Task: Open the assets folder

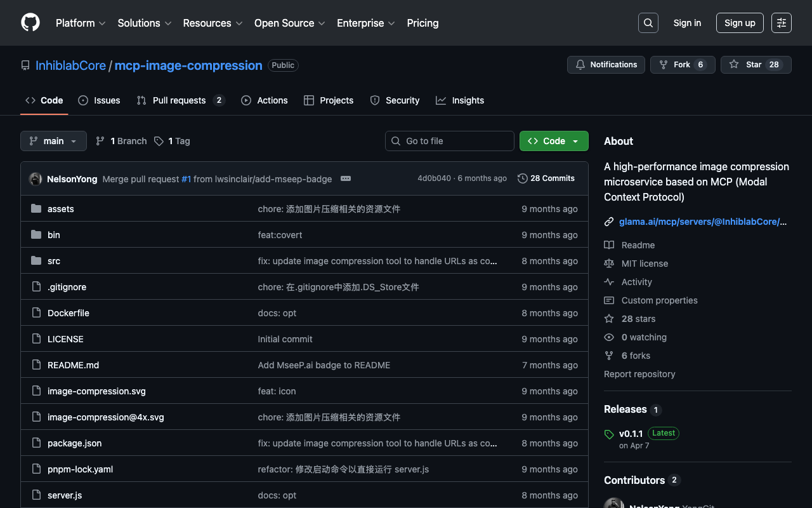Action: tap(61, 209)
